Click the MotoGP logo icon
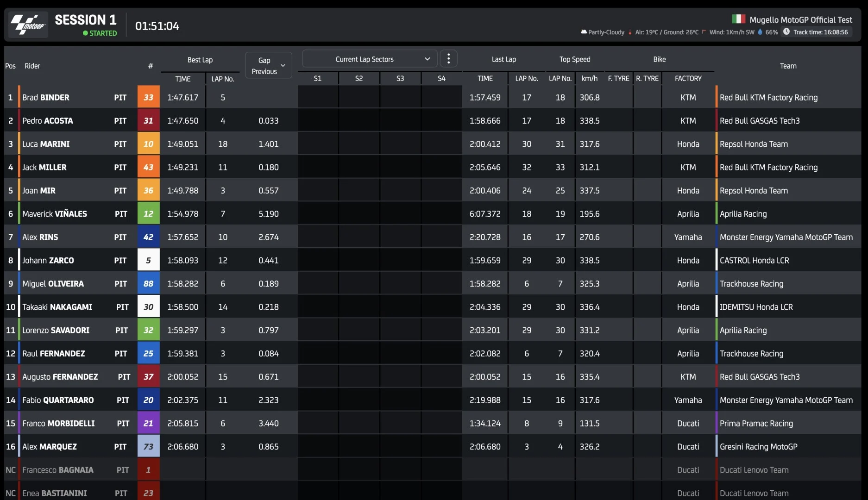Screen dimensions: 868x500 pos(28,25)
